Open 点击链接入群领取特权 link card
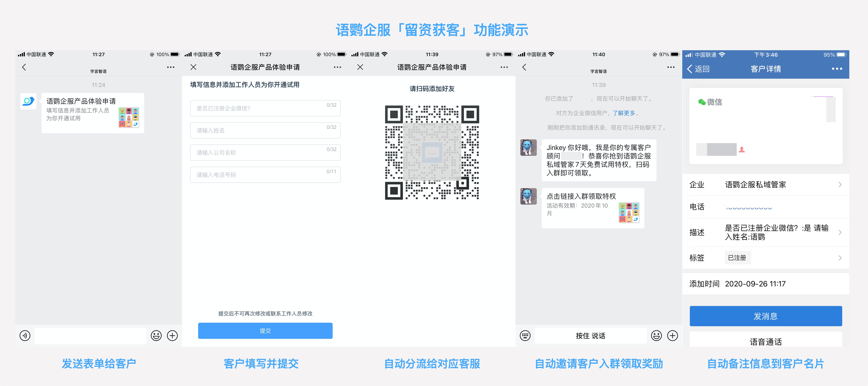This screenshot has height=386, width=868. click(x=593, y=208)
